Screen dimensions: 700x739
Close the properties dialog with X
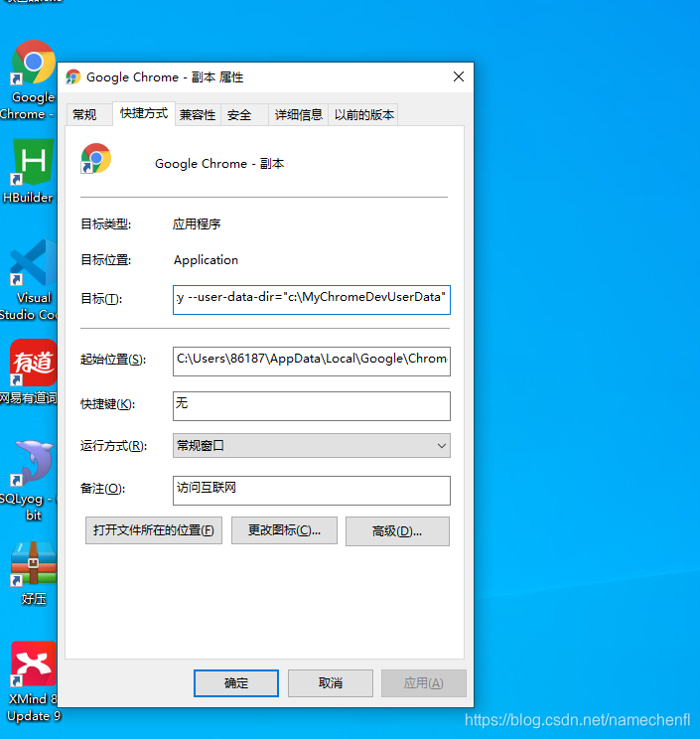pos(459,76)
